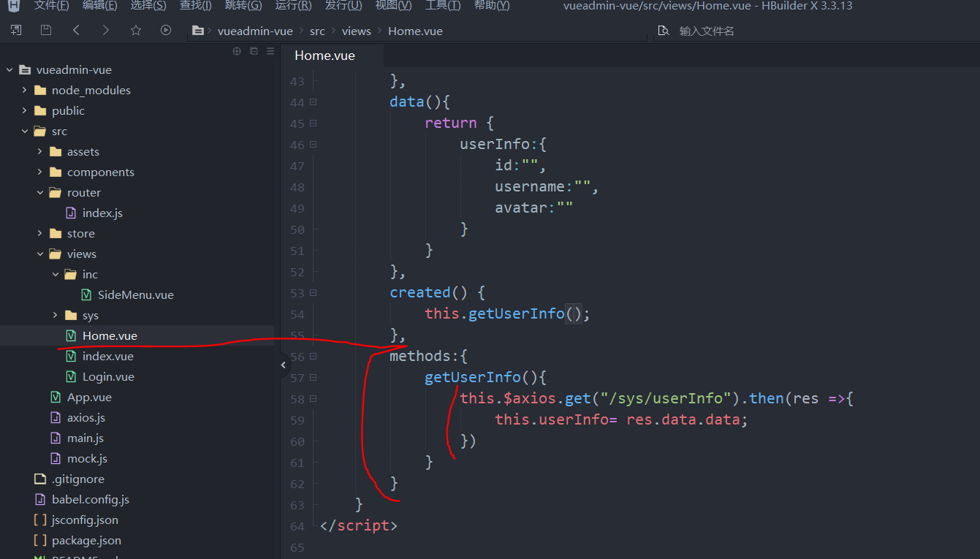
Task: Collapse the router folder
Action: click(x=40, y=193)
